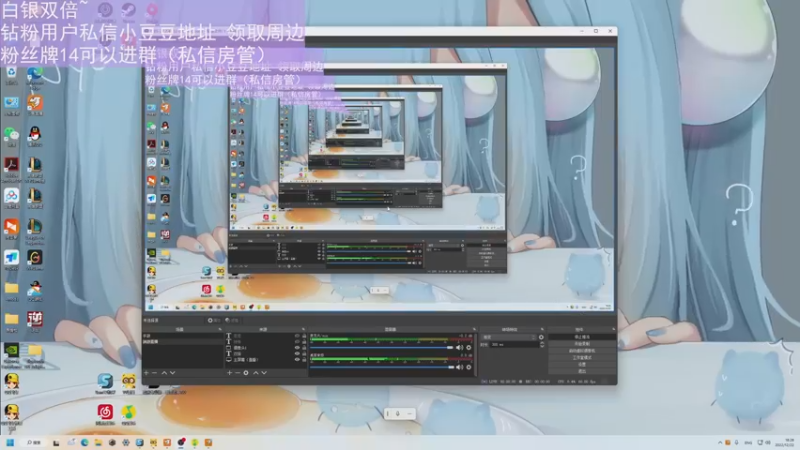
Task: Open source properties gear in sources toolbar
Action: (246, 373)
